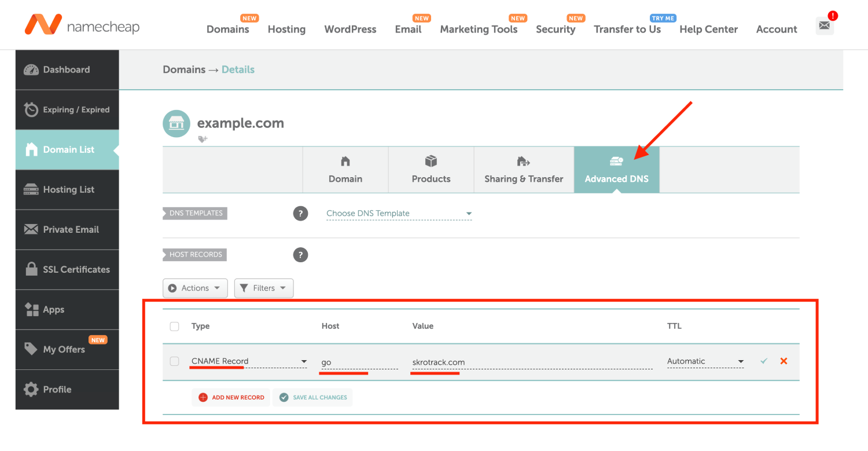Click the Save All Changes button
Image resolution: width=868 pixels, height=451 pixels.
pyautogui.click(x=313, y=397)
